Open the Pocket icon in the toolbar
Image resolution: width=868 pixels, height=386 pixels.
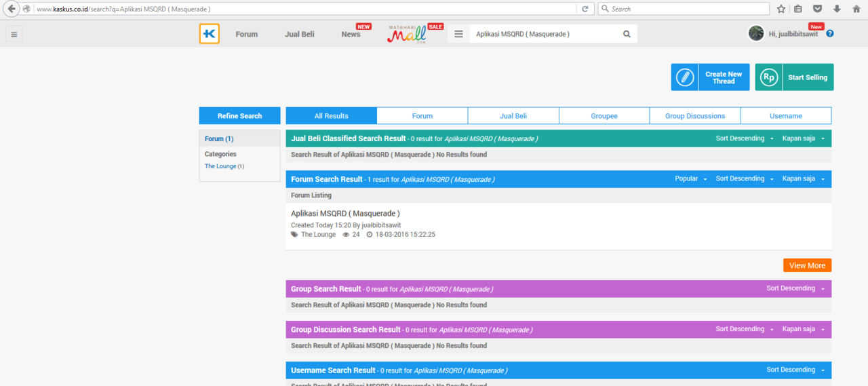click(x=818, y=9)
